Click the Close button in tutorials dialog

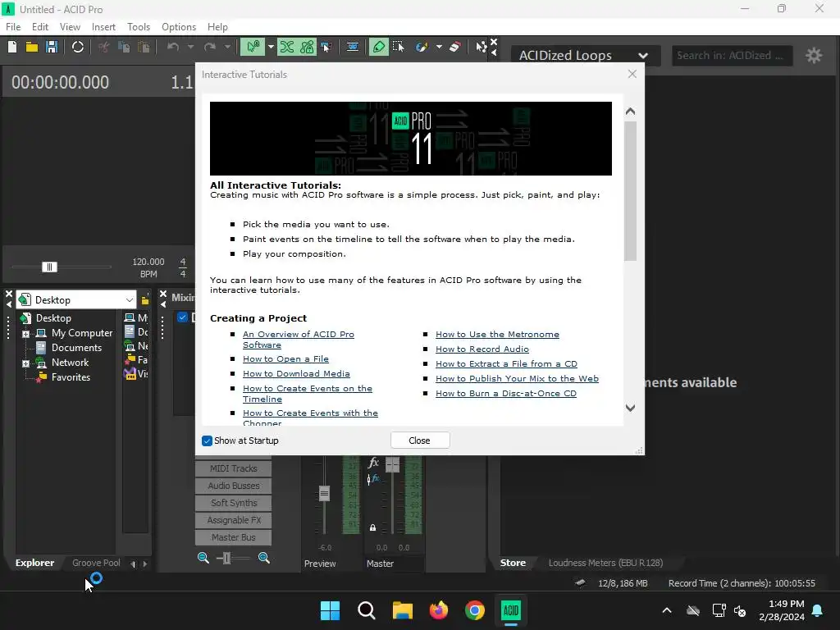point(420,441)
